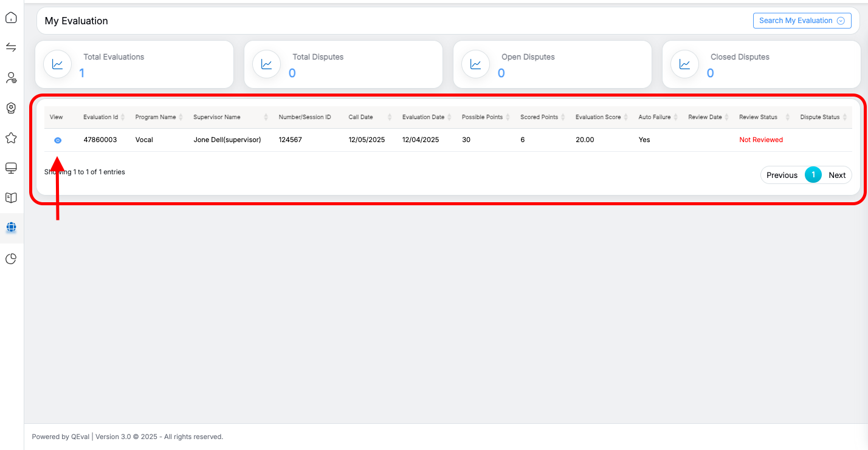This screenshot has width=868, height=450.
Task: Click the Next pagination button
Action: [x=837, y=175]
